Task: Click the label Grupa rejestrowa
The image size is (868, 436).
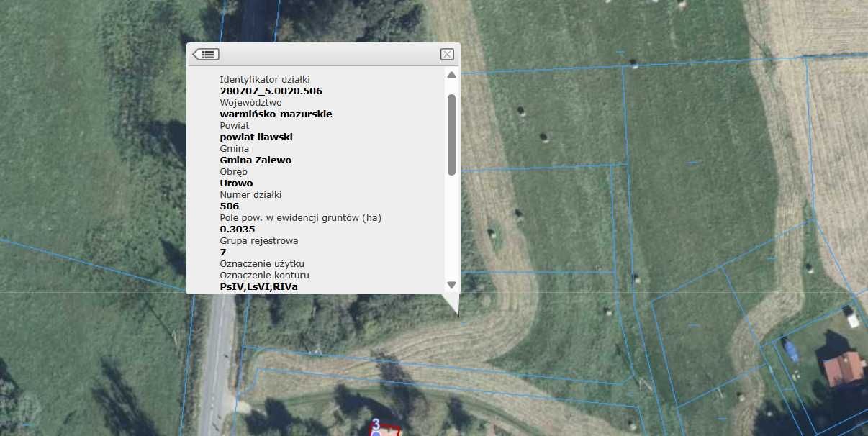Action: point(258,241)
